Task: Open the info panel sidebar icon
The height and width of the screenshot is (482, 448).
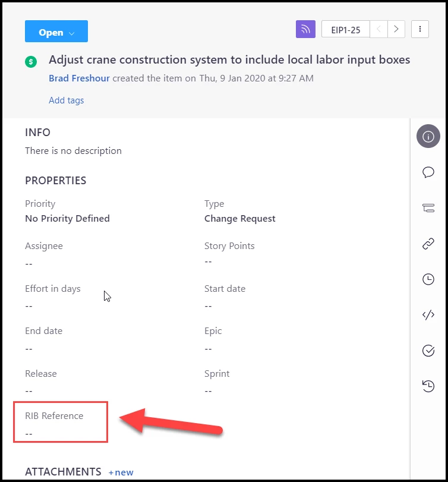Action: click(428, 136)
